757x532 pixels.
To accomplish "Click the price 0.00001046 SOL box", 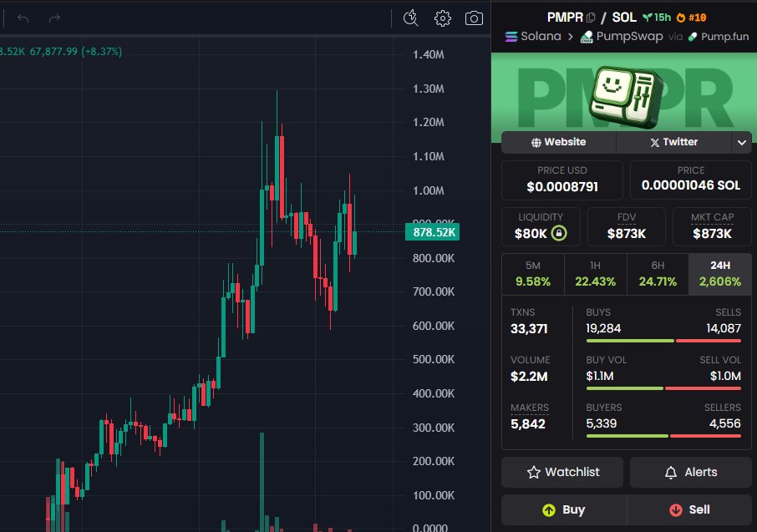I will tap(691, 180).
